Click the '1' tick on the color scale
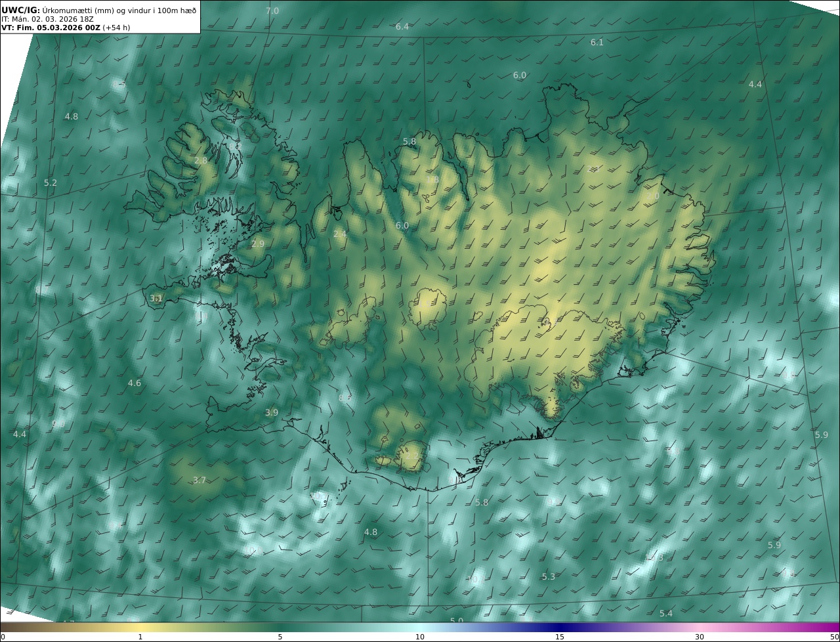Image resolution: width=840 pixels, height=642 pixels. point(140,637)
